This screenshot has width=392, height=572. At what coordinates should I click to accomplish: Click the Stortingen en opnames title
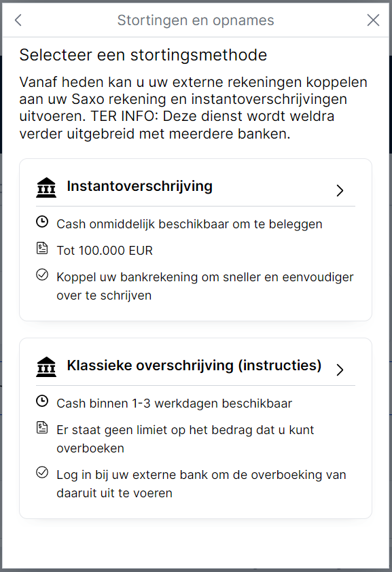[x=196, y=20]
